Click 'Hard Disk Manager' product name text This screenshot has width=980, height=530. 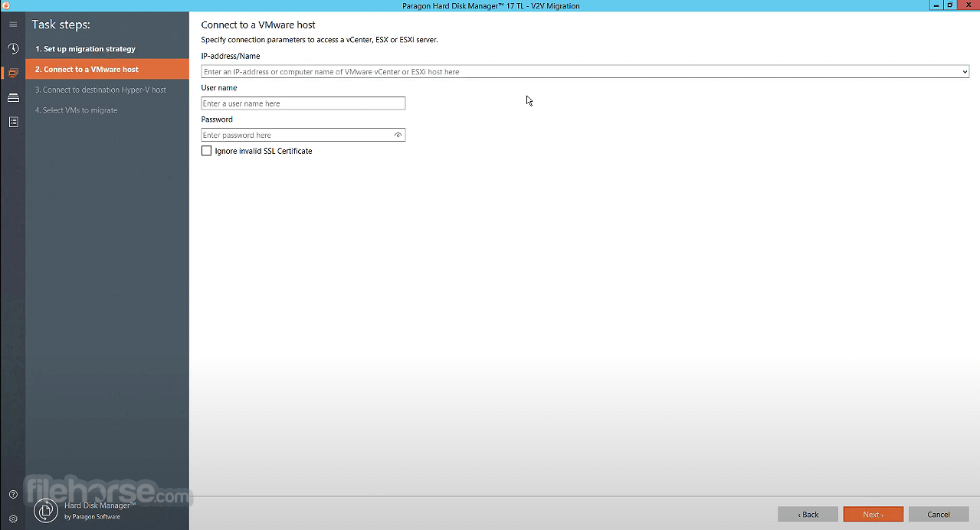(x=100, y=505)
